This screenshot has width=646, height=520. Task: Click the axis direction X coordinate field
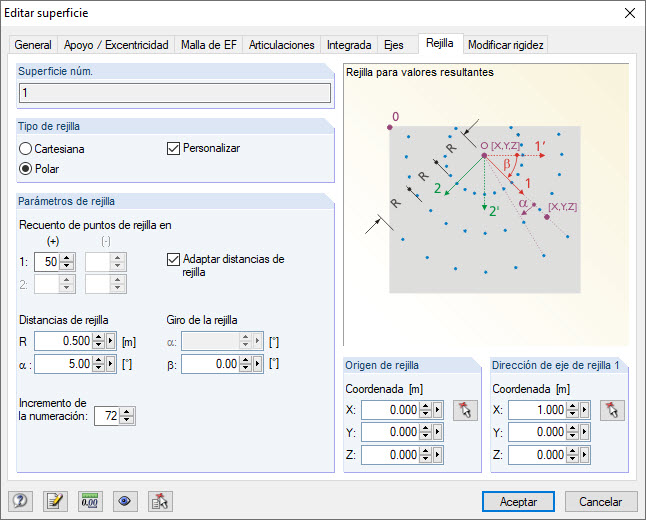(x=537, y=410)
